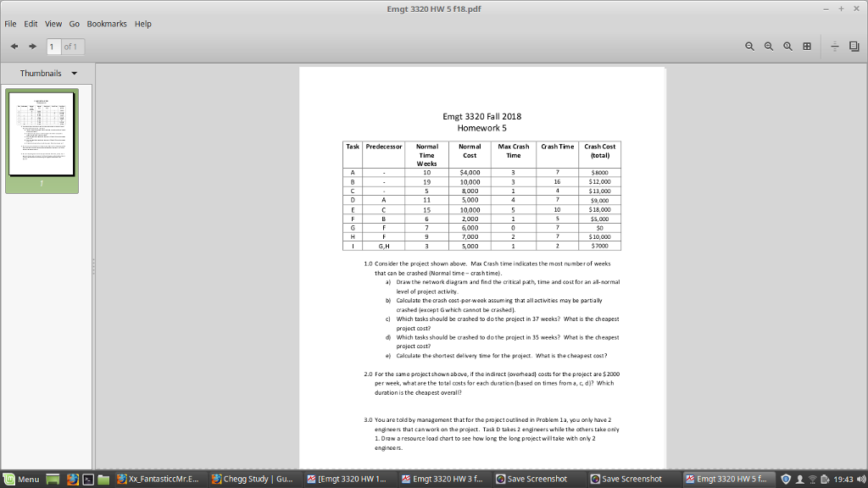Open the Thumbnails sidebar dropdown

tap(48, 73)
